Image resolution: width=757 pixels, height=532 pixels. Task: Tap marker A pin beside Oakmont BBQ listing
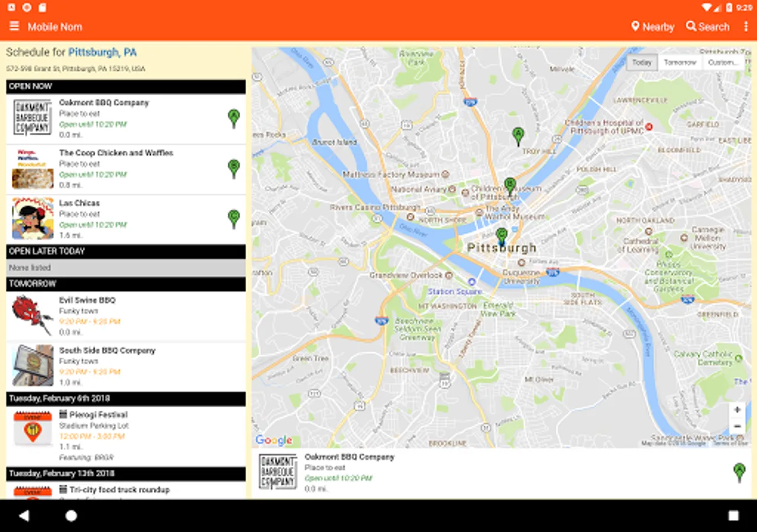point(234,118)
